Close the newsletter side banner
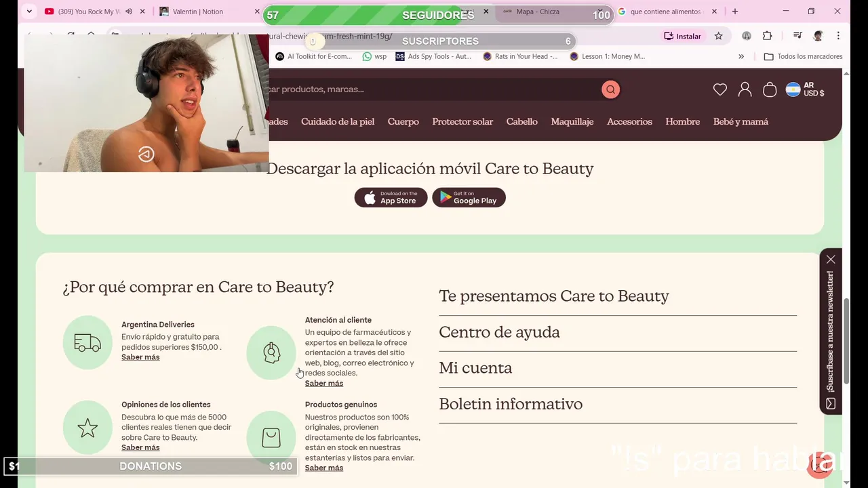The width and height of the screenshot is (868, 488). [831, 260]
